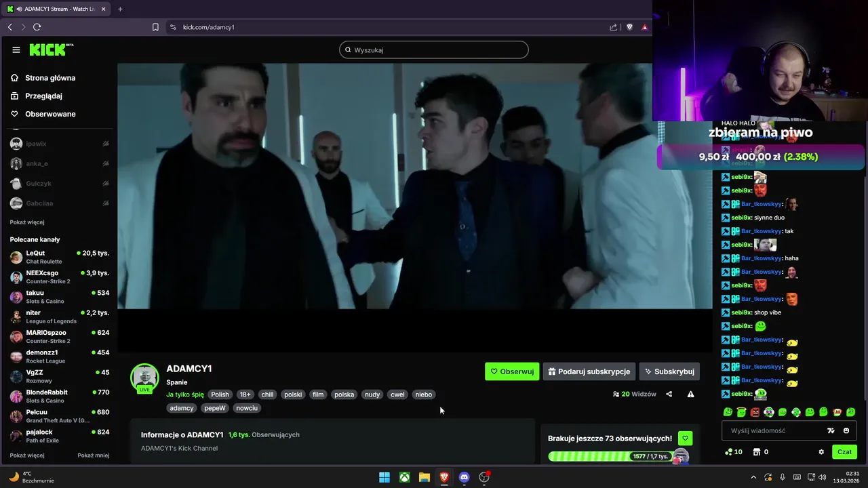Open chat settings gear icon

(x=821, y=452)
